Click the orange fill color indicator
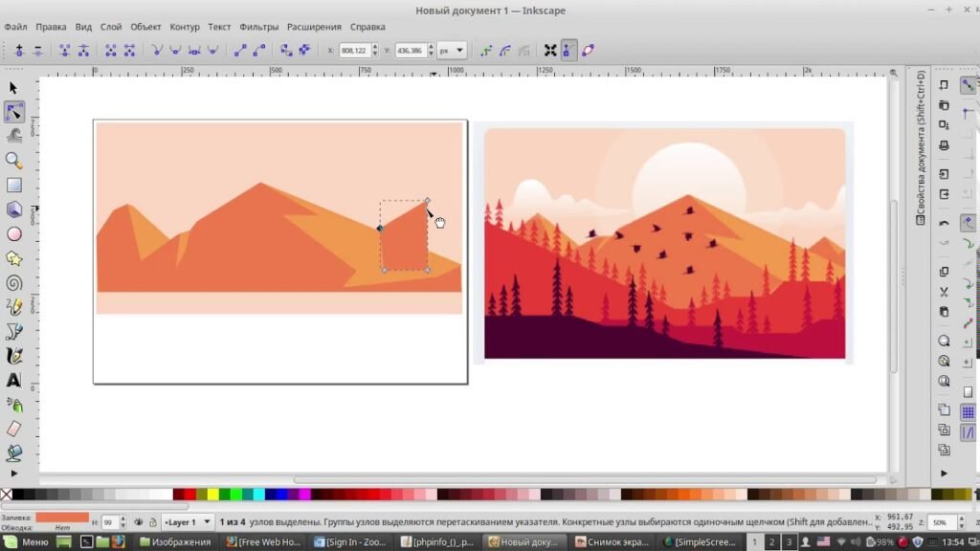Screen dimensions: 980x551 tap(62, 518)
